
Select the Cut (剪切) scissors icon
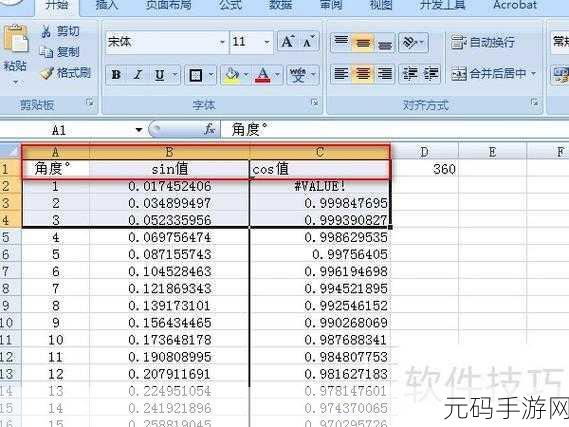(x=46, y=32)
